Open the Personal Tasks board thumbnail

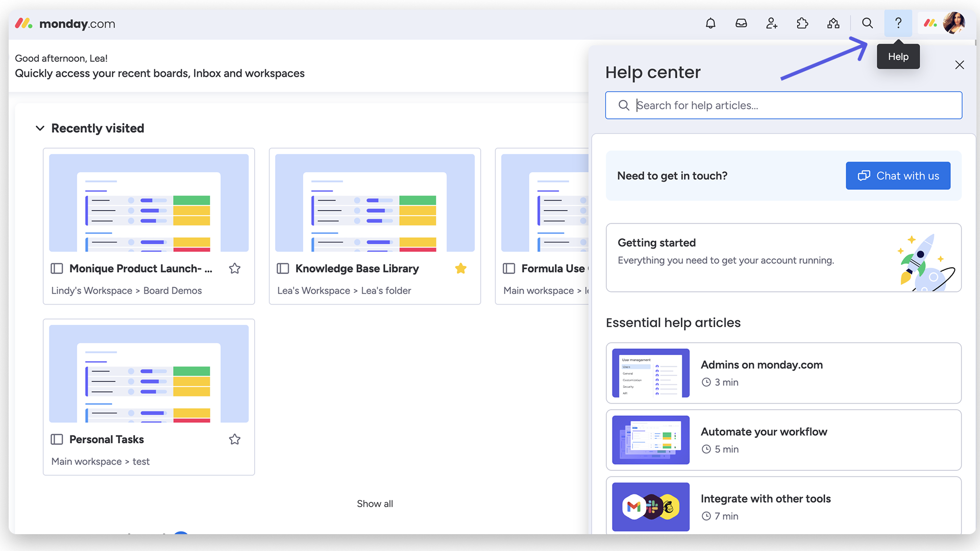149,374
